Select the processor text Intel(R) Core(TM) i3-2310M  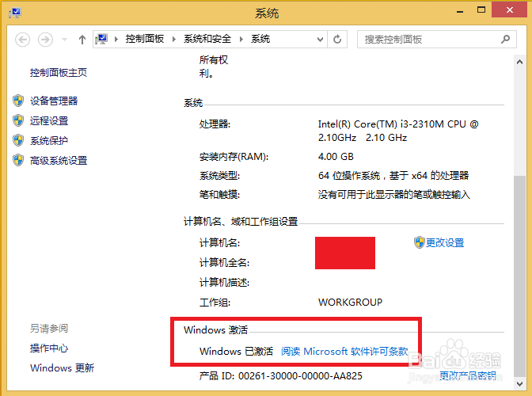(381, 124)
